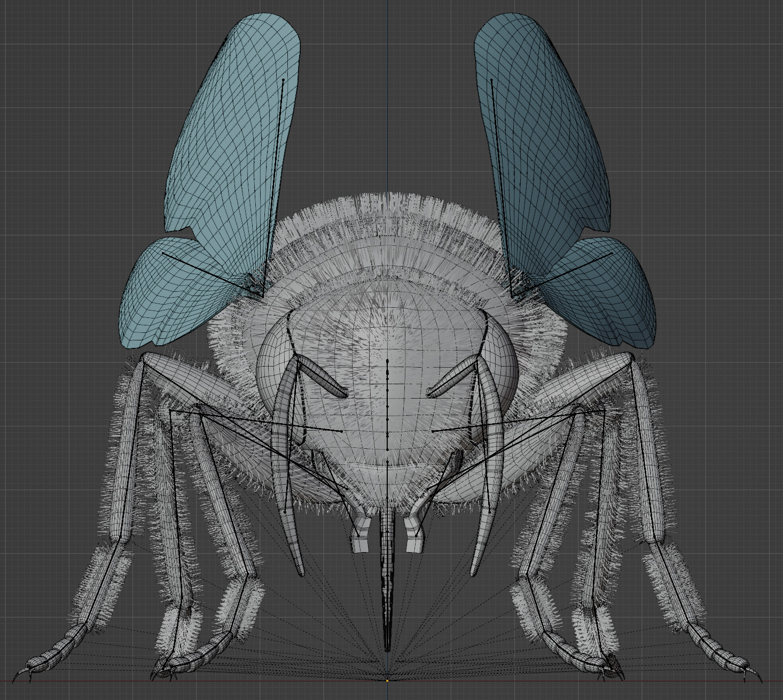This screenshot has height=700, width=783.
Task: Click the orange origin point below the bee
Action: [387, 681]
